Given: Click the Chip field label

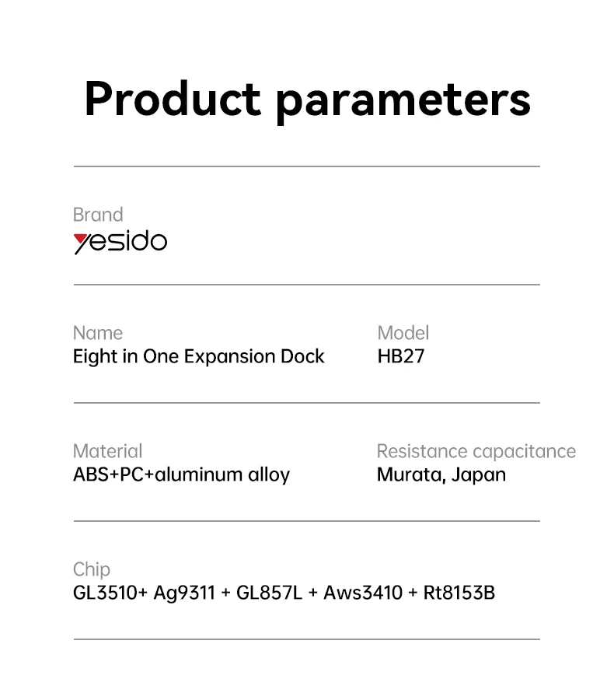Looking at the screenshot, I should click(92, 569).
